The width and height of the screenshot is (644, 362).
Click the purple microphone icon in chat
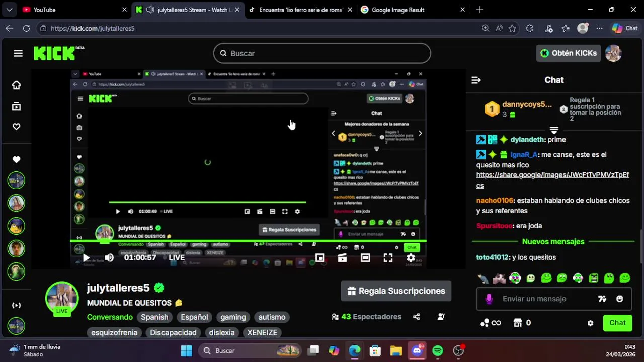click(489, 299)
